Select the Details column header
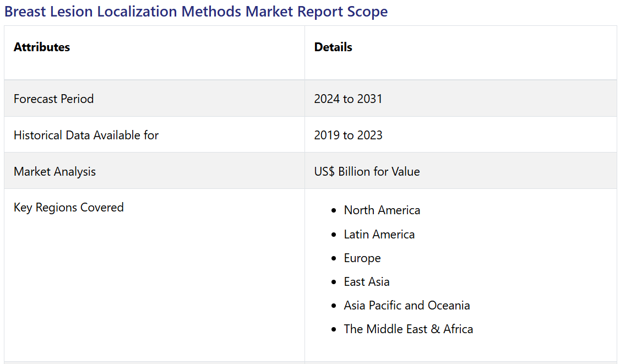The width and height of the screenshot is (620, 364). (333, 47)
